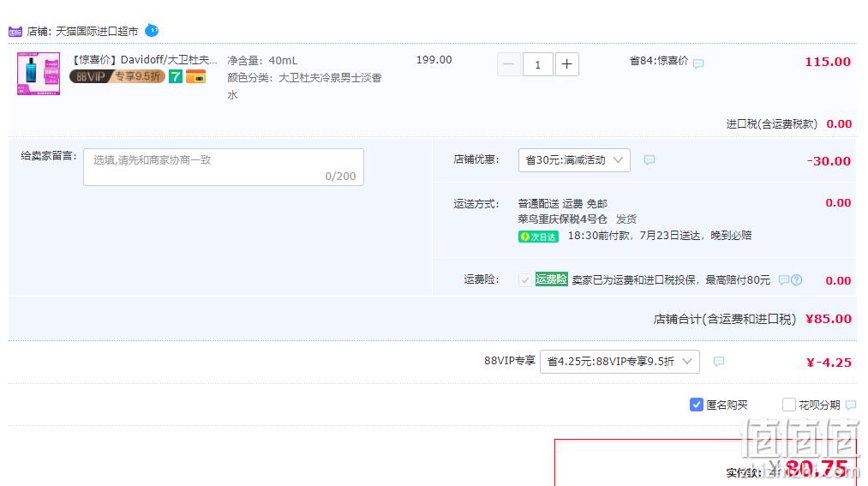This screenshot has width=868, height=486.
Task: Click the ¥85.00 store total amount
Action: coord(828,319)
